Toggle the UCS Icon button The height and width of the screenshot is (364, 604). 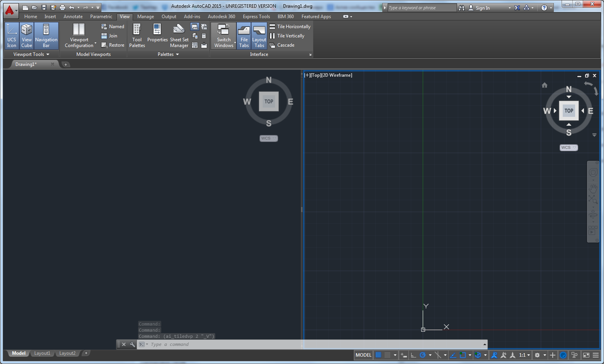[x=12, y=35]
